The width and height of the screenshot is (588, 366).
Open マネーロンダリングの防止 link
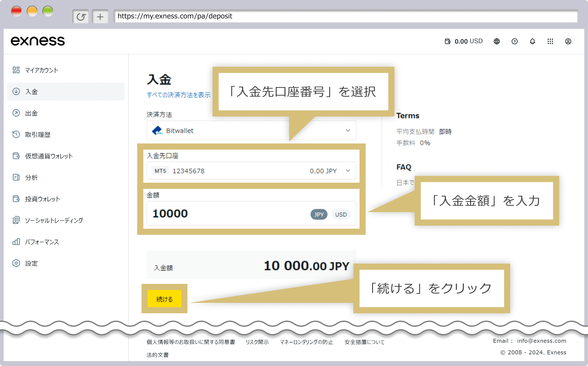click(x=307, y=342)
